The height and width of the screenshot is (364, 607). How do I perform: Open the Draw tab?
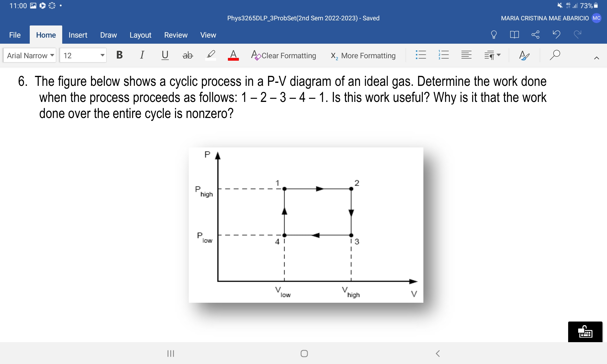108,35
